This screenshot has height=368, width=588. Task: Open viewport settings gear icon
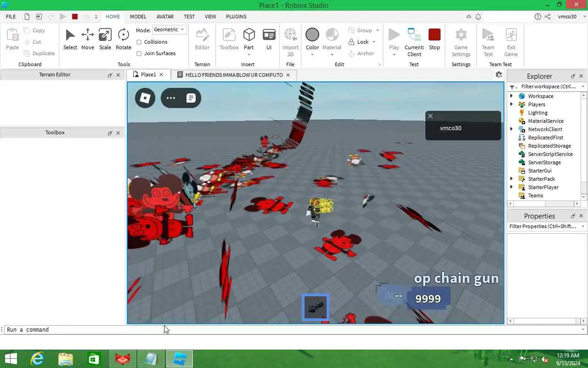coord(498,75)
